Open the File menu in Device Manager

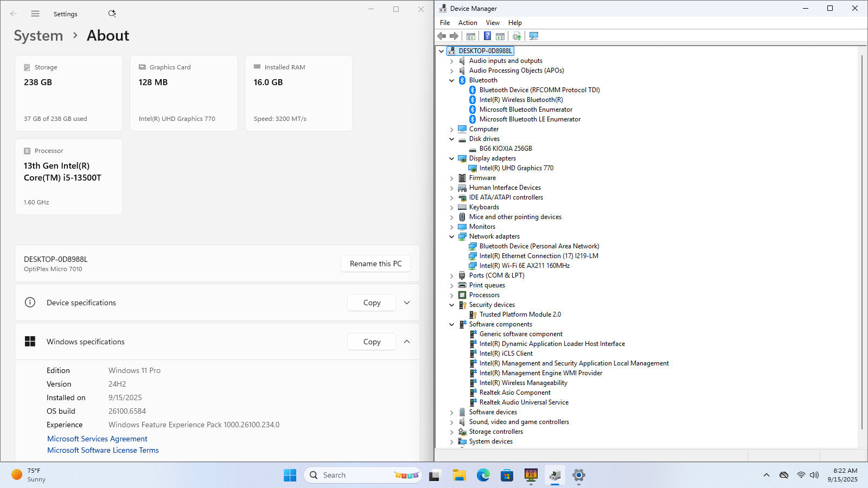click(x=445, y=23)
